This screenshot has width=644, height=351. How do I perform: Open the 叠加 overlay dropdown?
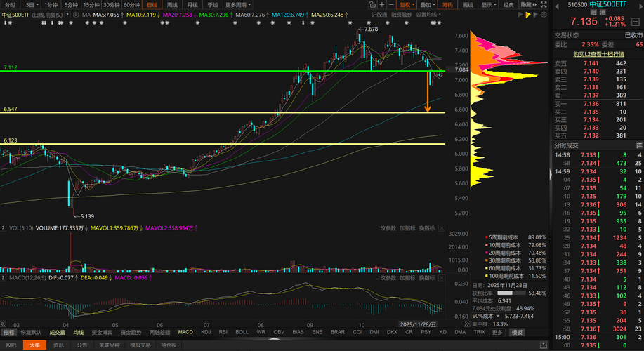pyautogui.click(x=427, y=5)
